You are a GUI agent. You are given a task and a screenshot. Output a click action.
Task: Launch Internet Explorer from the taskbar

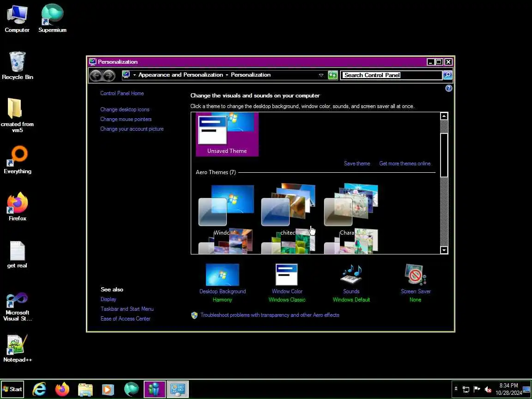point(39,389)
